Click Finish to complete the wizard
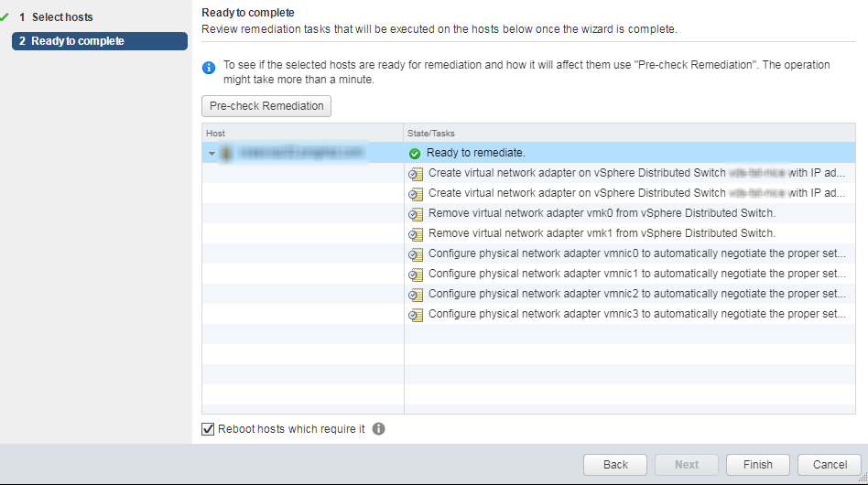The width and height of the screenshot is (868, 485). coord(757,465)
